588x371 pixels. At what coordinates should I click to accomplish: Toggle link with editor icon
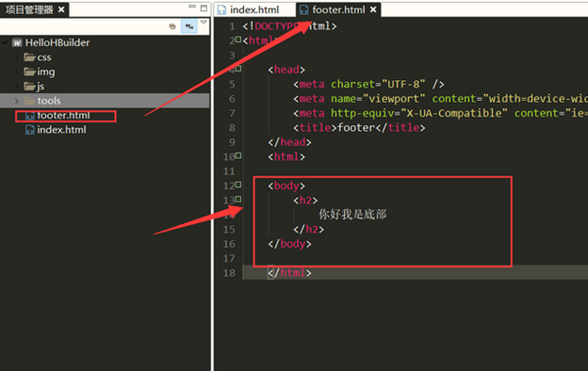click(189, 26)
